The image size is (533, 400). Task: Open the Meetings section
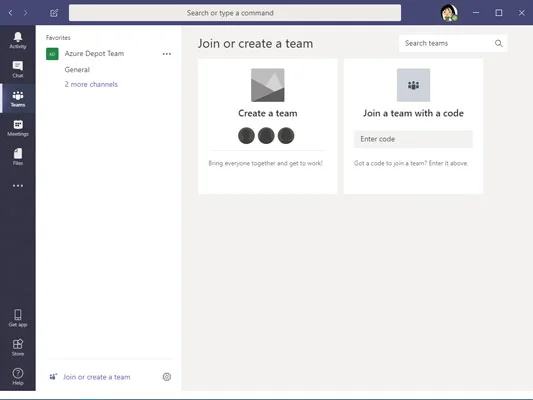(18, 128)
